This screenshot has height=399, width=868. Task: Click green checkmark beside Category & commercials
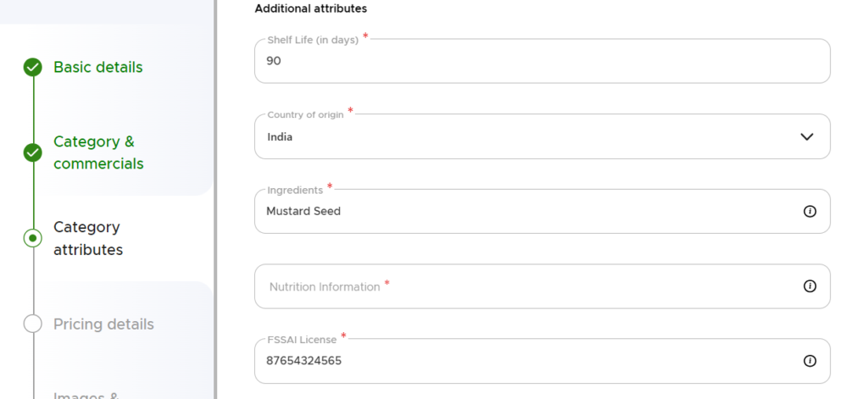[33, 152]
